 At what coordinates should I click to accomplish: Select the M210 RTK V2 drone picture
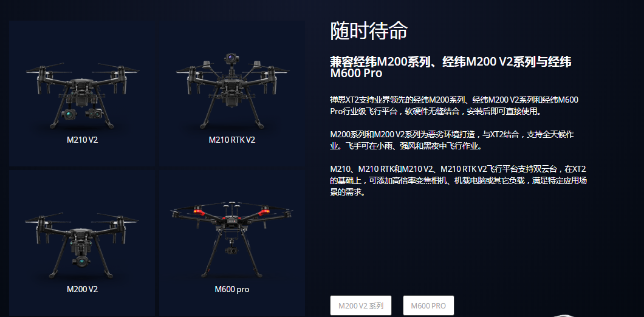[231, 91]
